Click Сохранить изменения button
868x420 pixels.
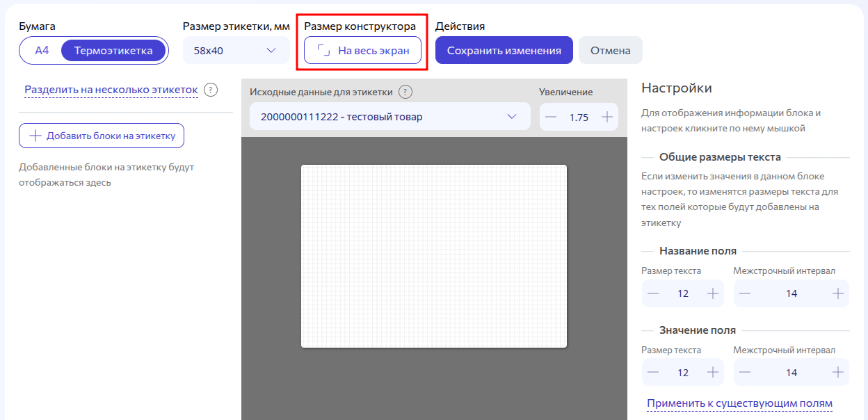coord(504,50)
